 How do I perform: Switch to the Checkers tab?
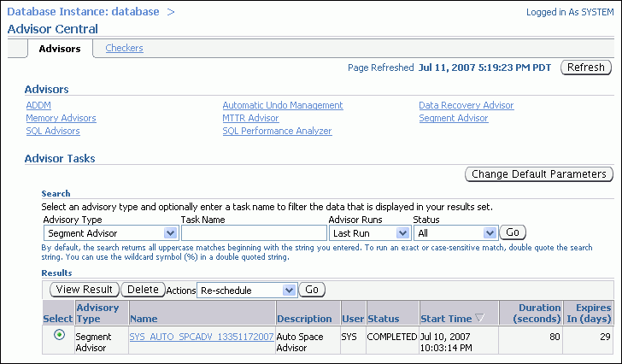(124, 48)
